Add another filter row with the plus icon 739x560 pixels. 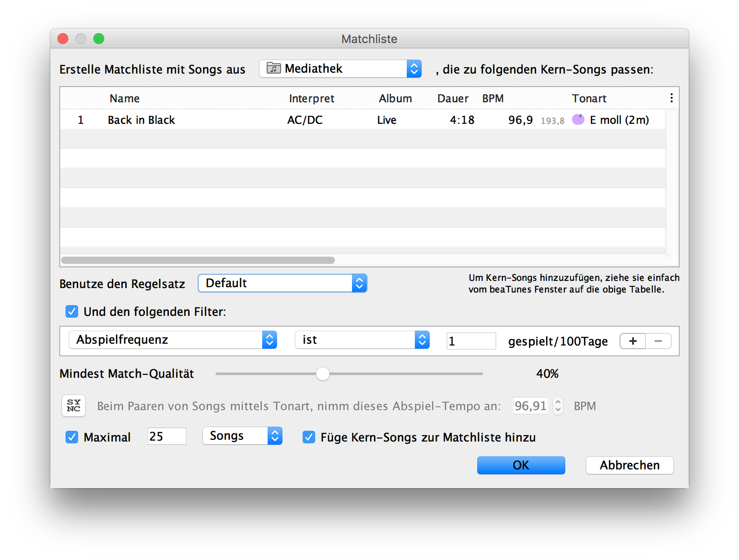point(632,341)
